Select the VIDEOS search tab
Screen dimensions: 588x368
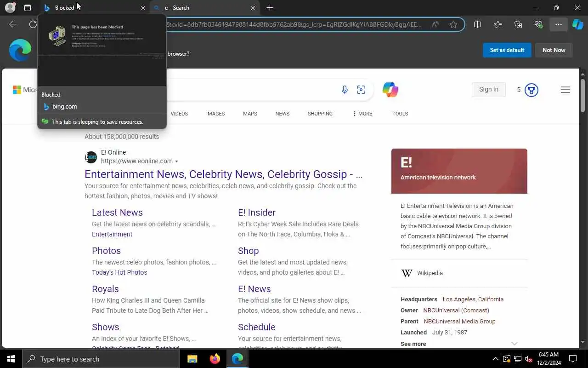(179, 114)
